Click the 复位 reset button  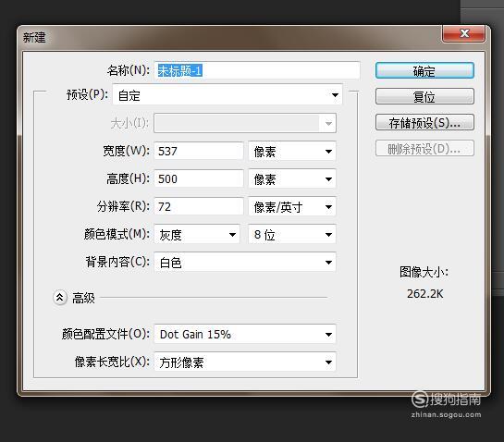point(424,96)
